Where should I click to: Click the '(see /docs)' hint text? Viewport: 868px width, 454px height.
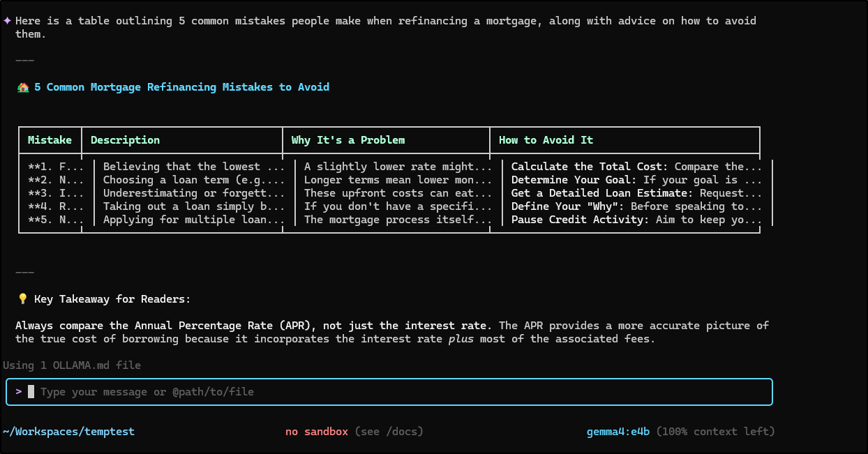[389, 432]
